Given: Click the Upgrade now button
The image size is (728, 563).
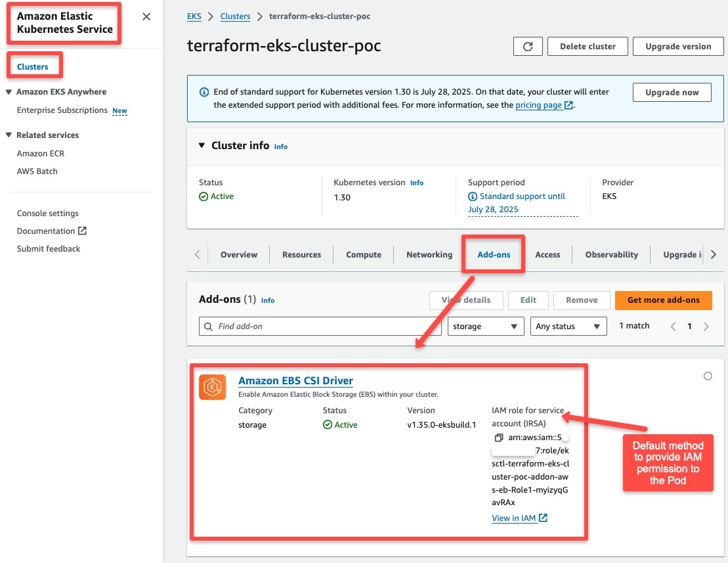Looking at the screenshot, I should 672,92.
